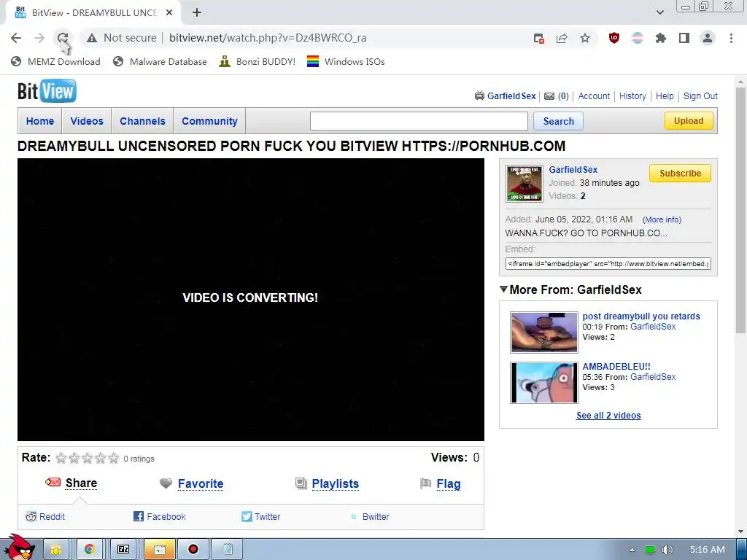Open the Chrome profile avatar icon
747x560 pixels.
[708, 38]
